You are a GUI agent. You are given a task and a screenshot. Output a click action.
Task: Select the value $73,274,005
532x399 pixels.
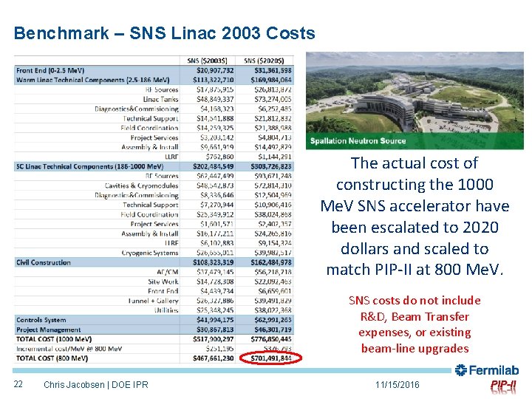[x=273, y=100]
